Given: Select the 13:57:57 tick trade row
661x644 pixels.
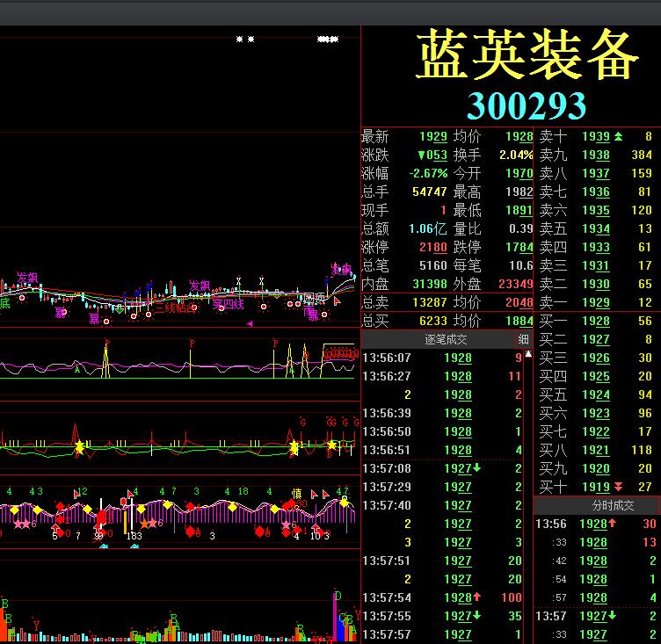Looking at the screenshot, I should tap(442, 634).
